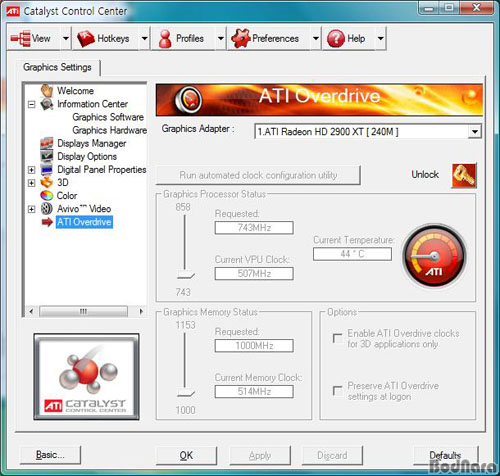Click the Digital Panel Properties icon

47,170
